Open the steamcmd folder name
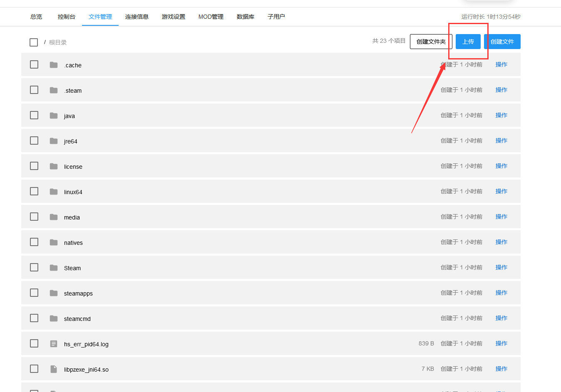Screen dimensions: 561x392 77,319
